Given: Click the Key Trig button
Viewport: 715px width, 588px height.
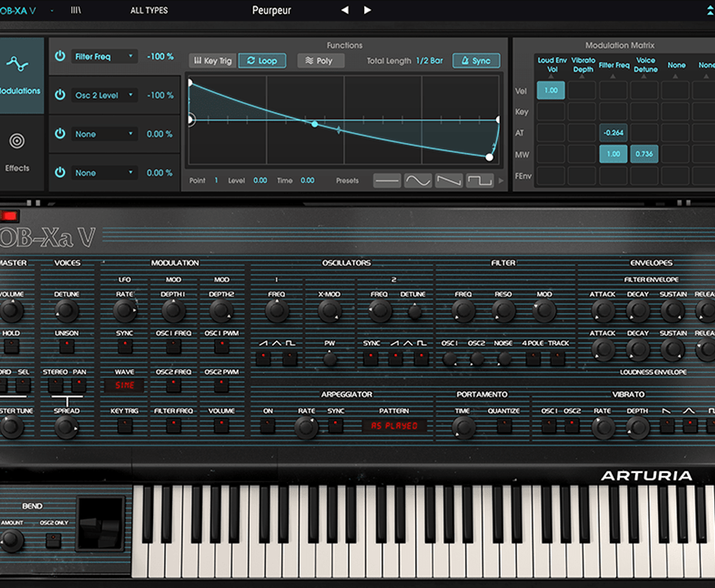Looking at the screenshot, I should [x=213, y=61].
